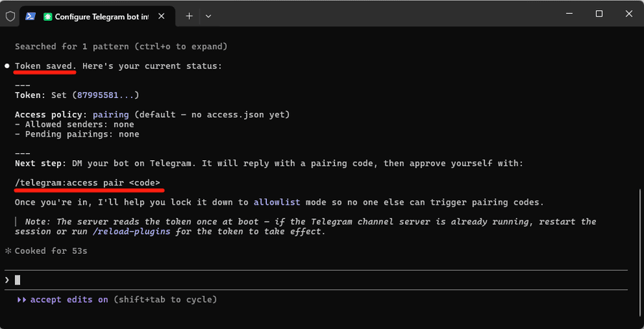This screenshot has width=644, height=329.
Task: Click the '(shift+tab to cycle)' hint
Action: pyautogui.click(x=165, y=300)
